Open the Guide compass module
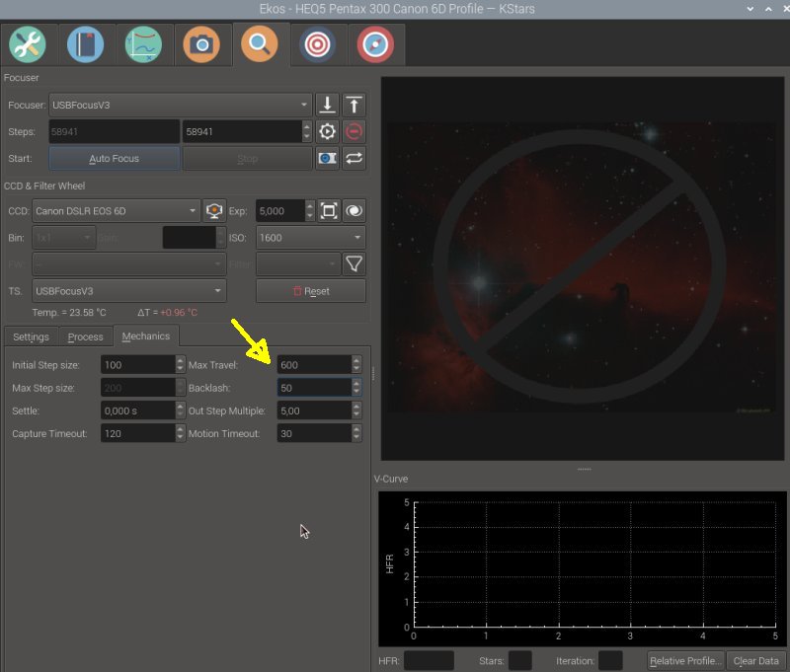This screenshot has width=790, height=672. pos(375,44)
